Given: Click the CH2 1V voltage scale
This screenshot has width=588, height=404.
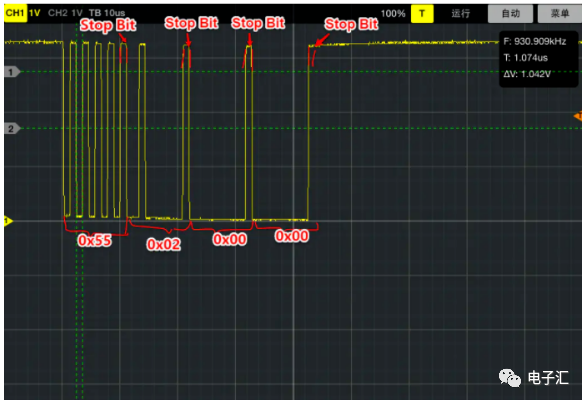Looking at the screenshot, I should pyautogui.click(x=77, y=13).
